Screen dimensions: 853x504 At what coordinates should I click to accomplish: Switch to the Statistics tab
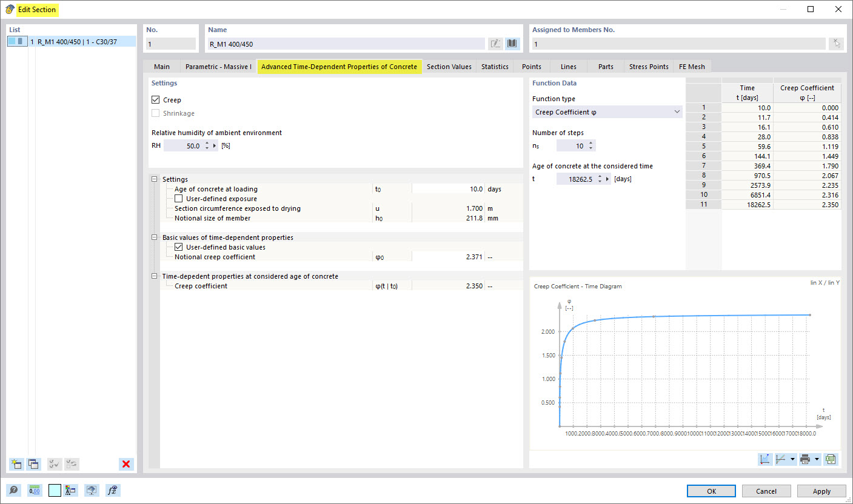495,67
